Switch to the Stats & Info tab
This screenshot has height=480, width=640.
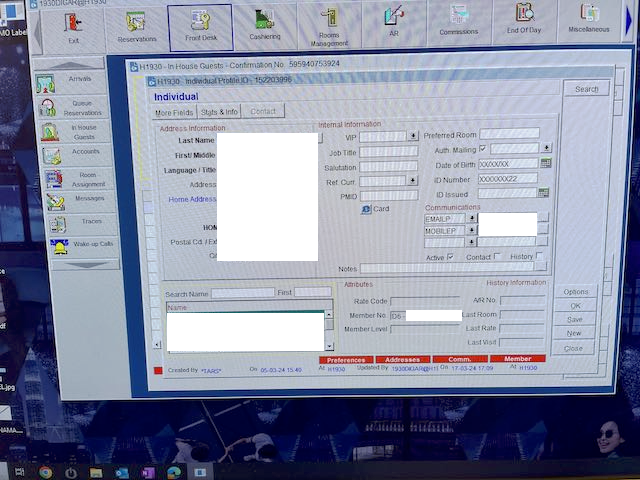pyautogui.click(x=219, y=112)
